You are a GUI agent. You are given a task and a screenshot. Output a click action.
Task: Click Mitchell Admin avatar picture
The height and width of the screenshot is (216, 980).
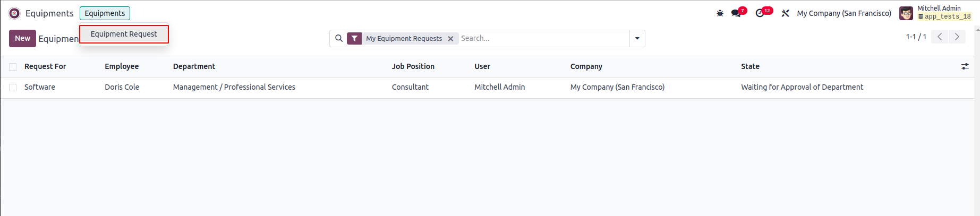(906, 13)
